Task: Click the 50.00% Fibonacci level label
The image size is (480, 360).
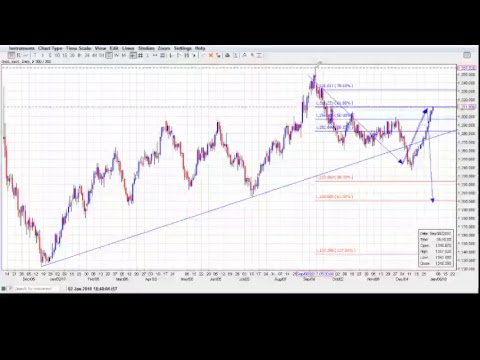Action: click(x=334, y=115)
